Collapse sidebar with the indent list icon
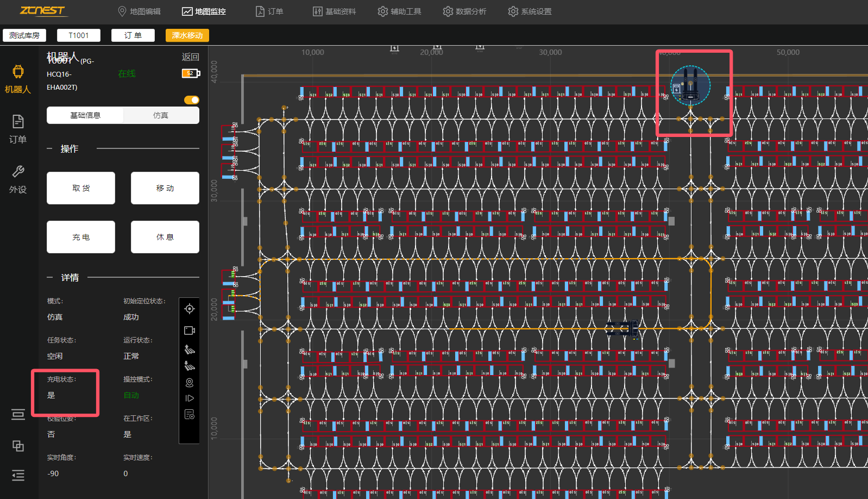Viewport: 868px width, 499px height. tap(18, 475)
